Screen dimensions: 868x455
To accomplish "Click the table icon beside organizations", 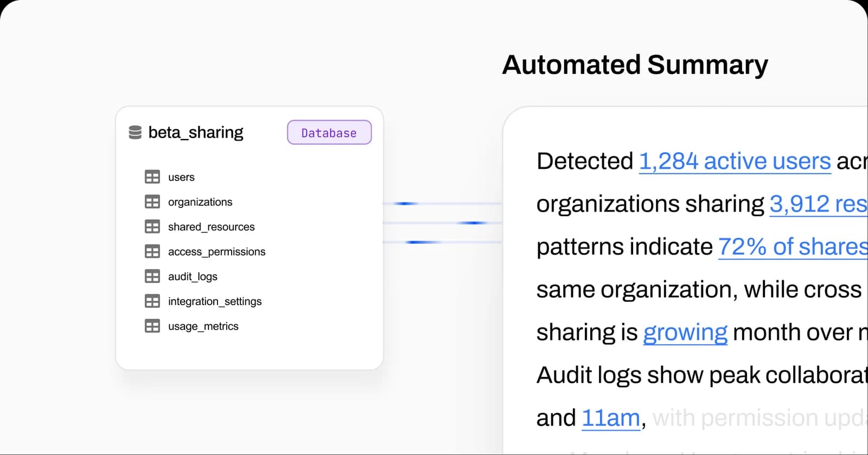I will click(152, 202).
